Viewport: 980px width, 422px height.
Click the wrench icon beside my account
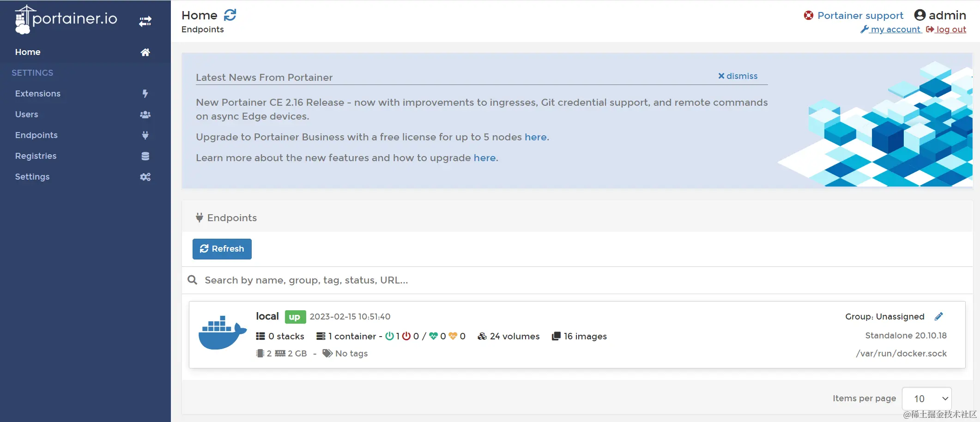(865, 29)
